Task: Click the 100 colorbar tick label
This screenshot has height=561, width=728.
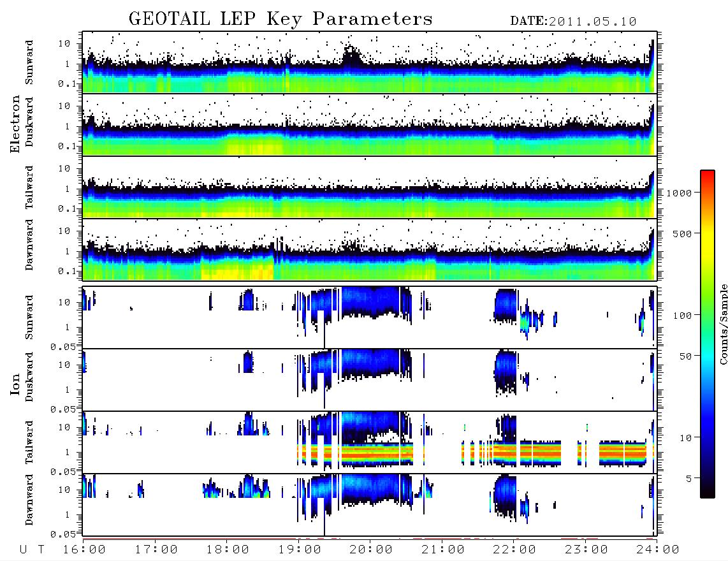Action: [x=683, y=316]
